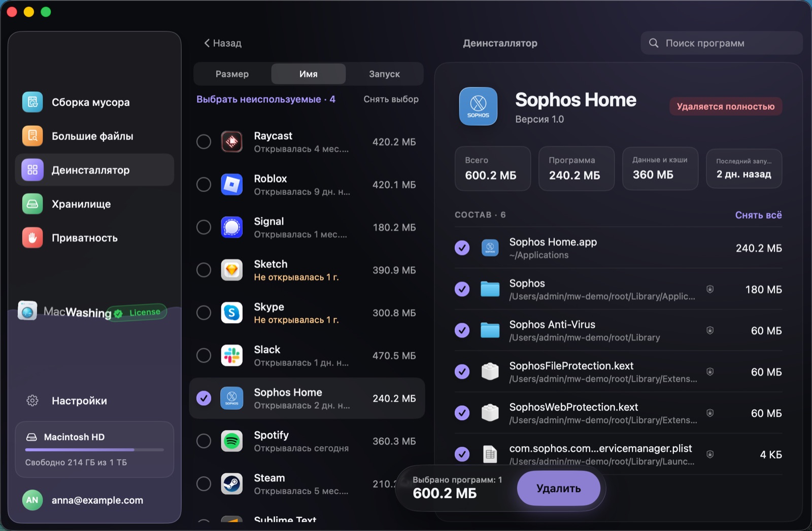
Task: Click the Spotify app icon
Action: click(232, 441)
